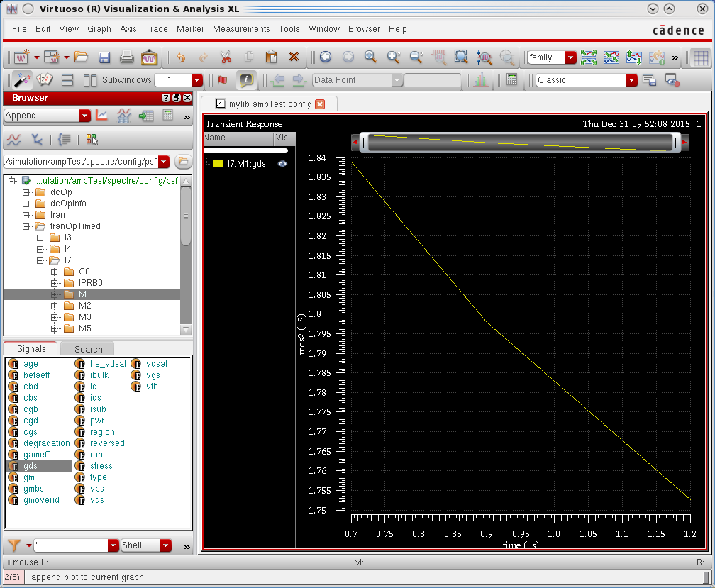
Task: Select the vth signal
Action: (152, 387)
